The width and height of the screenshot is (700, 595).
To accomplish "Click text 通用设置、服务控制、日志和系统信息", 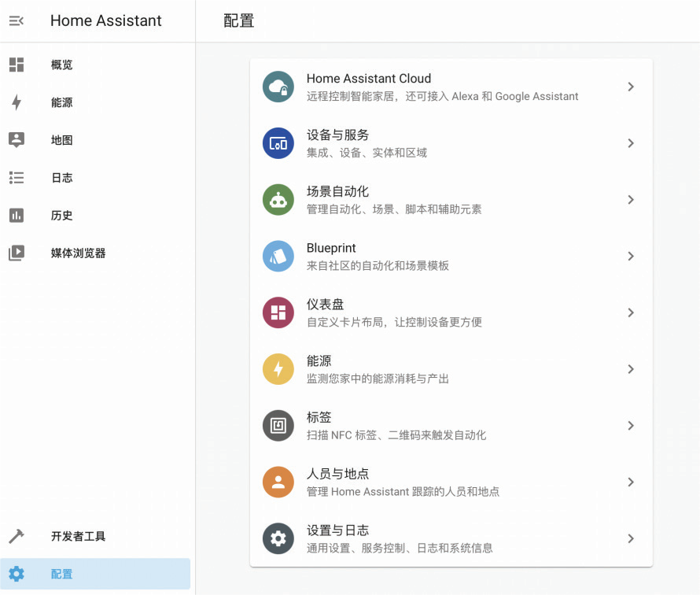I will point(400,548).
